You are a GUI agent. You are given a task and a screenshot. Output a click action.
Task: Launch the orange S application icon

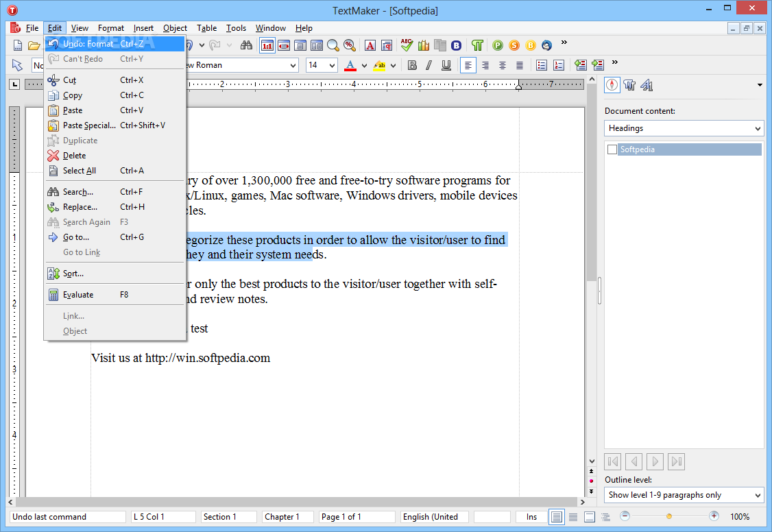[x=514, y=46]
